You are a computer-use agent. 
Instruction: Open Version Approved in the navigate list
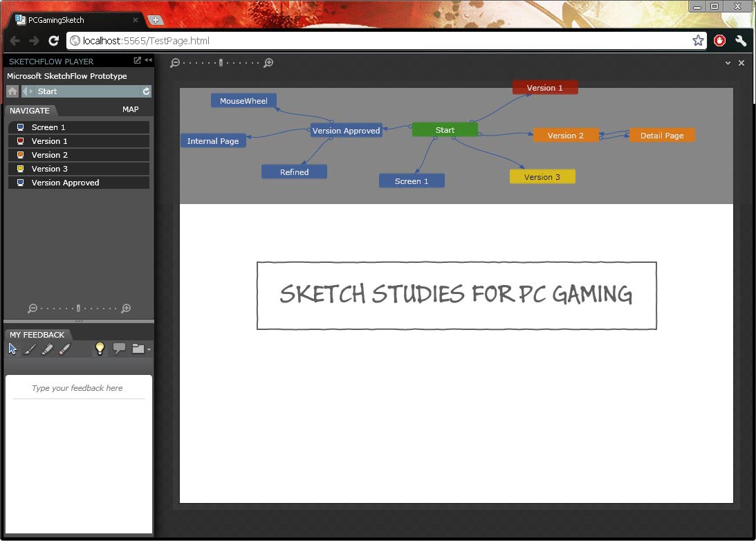[x=79, y=183]
